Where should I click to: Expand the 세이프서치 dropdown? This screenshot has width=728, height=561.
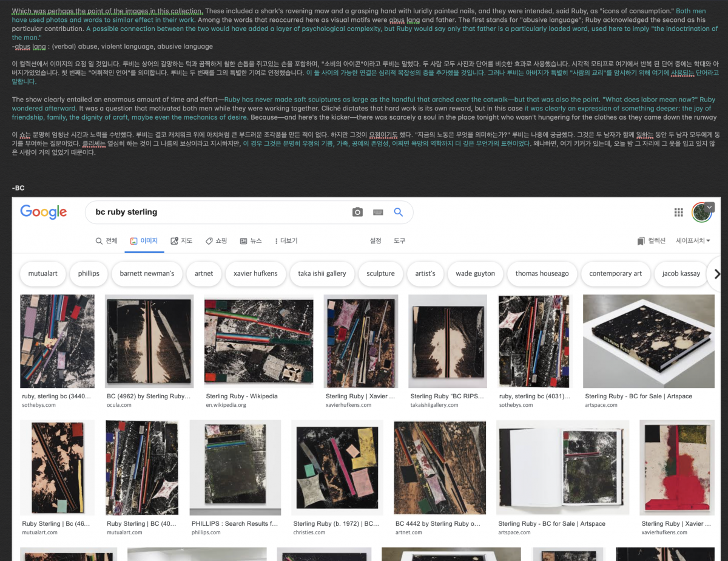tap(693, 241)
